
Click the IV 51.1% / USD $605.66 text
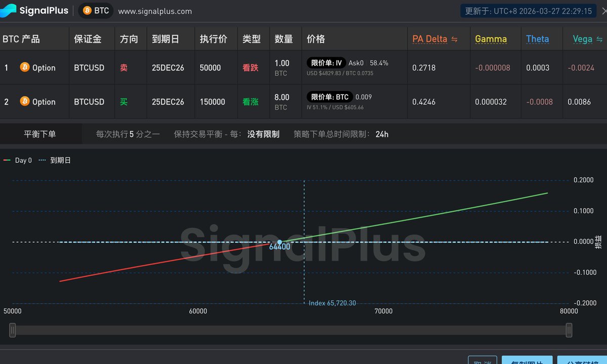[335, 107]
